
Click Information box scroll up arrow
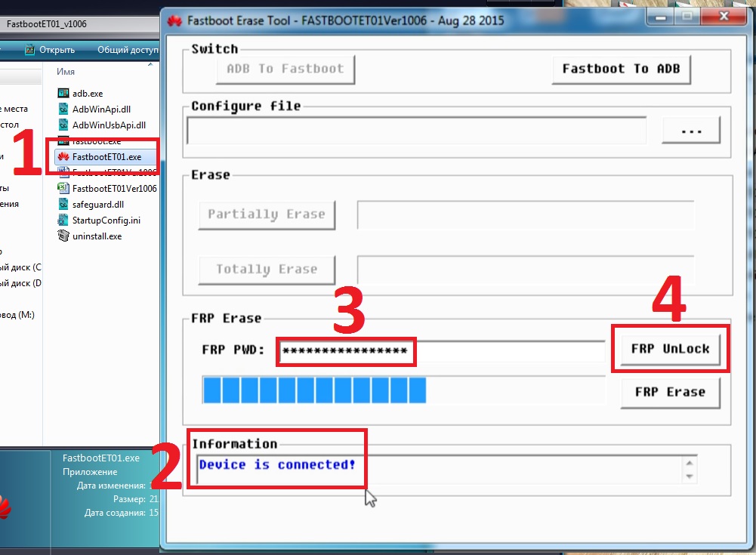(690, 463)
